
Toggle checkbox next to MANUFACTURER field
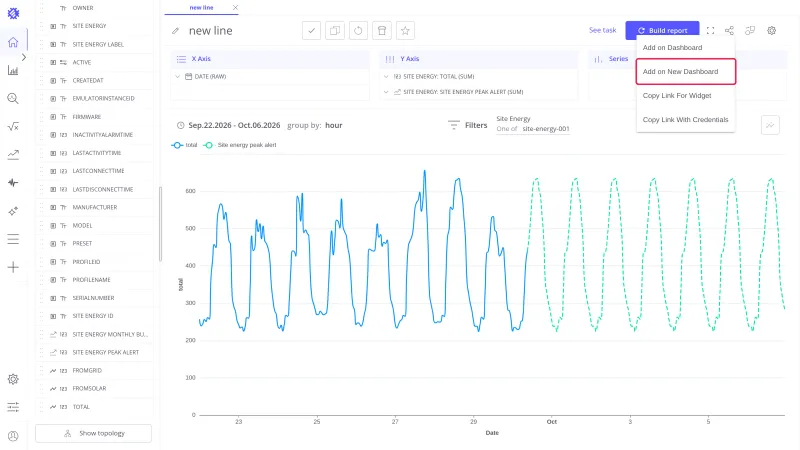click(x=53, y=207)
